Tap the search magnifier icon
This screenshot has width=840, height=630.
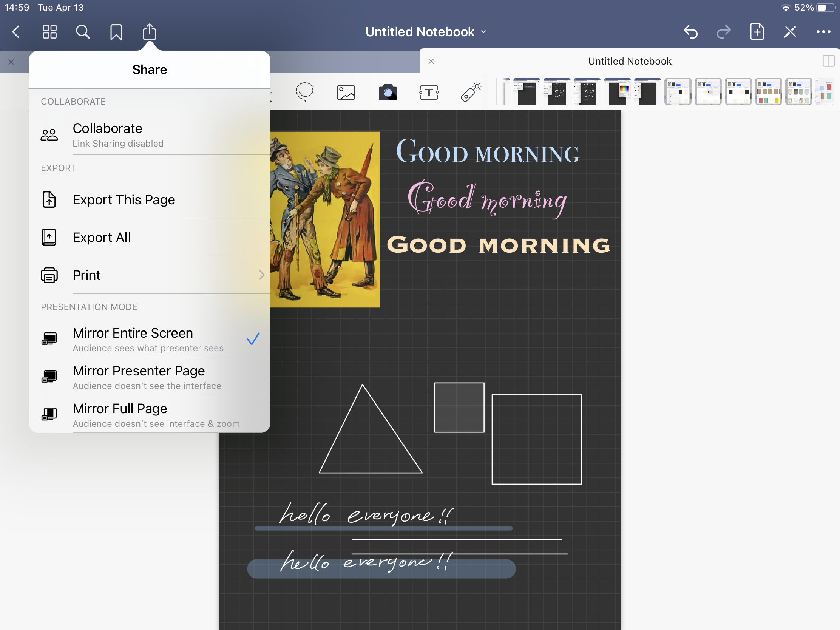tap(83, 32)
